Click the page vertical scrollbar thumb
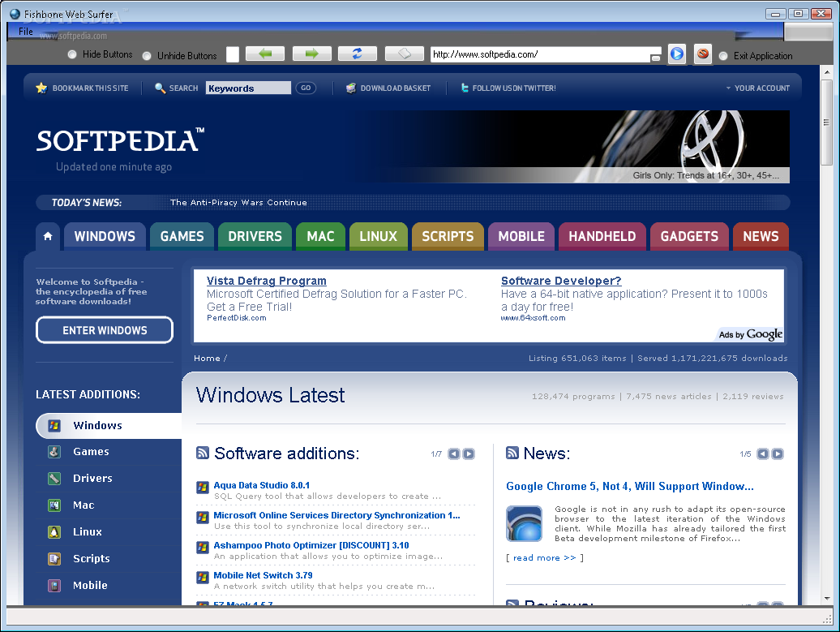 tap(826, 123)
